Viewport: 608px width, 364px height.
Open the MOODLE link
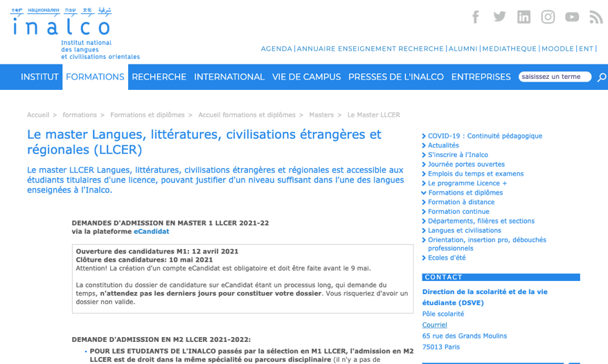557,49
